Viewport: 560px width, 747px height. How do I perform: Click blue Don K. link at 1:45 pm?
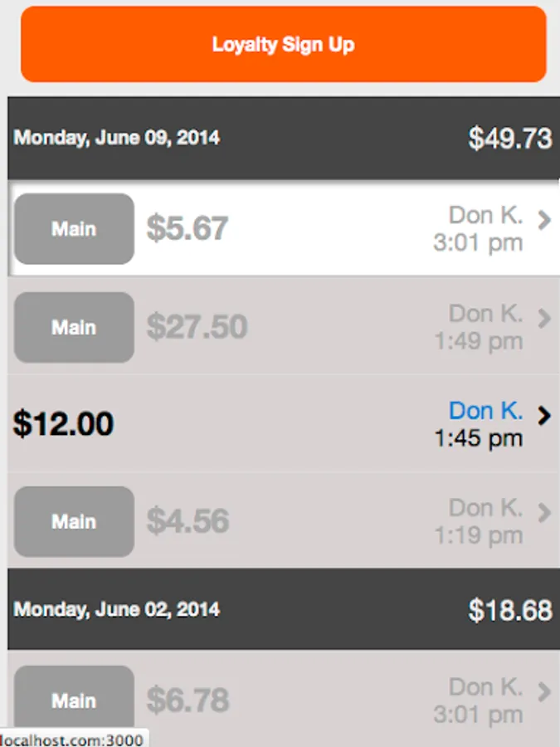(x=485, y=410)
